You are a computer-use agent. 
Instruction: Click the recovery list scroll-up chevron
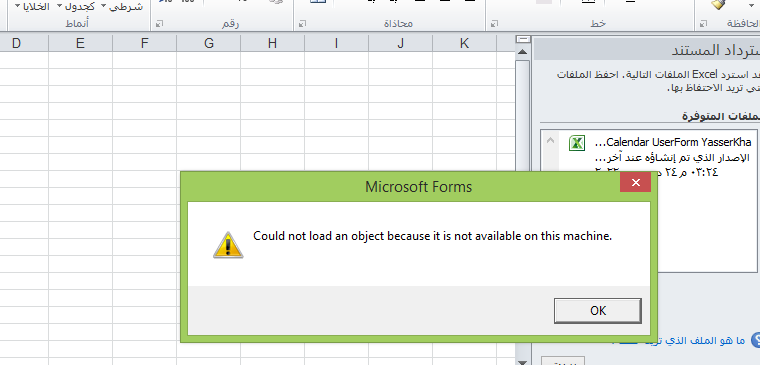click(x=551, y=141)
